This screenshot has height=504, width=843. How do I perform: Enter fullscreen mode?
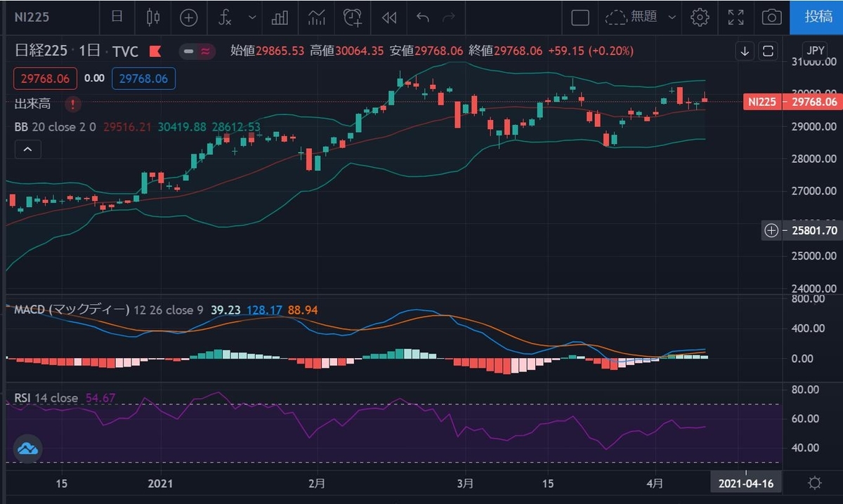[736, 18]
